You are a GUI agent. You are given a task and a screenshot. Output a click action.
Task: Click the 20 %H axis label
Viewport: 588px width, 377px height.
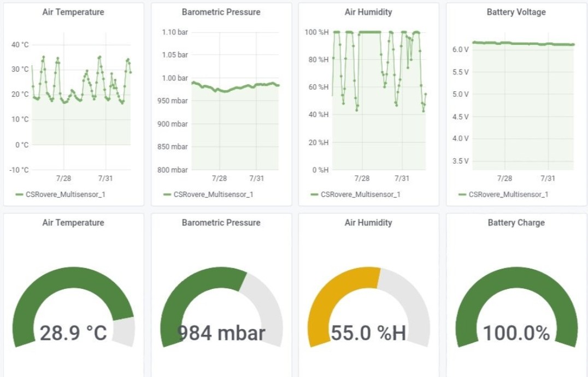[x=319, y=143]
